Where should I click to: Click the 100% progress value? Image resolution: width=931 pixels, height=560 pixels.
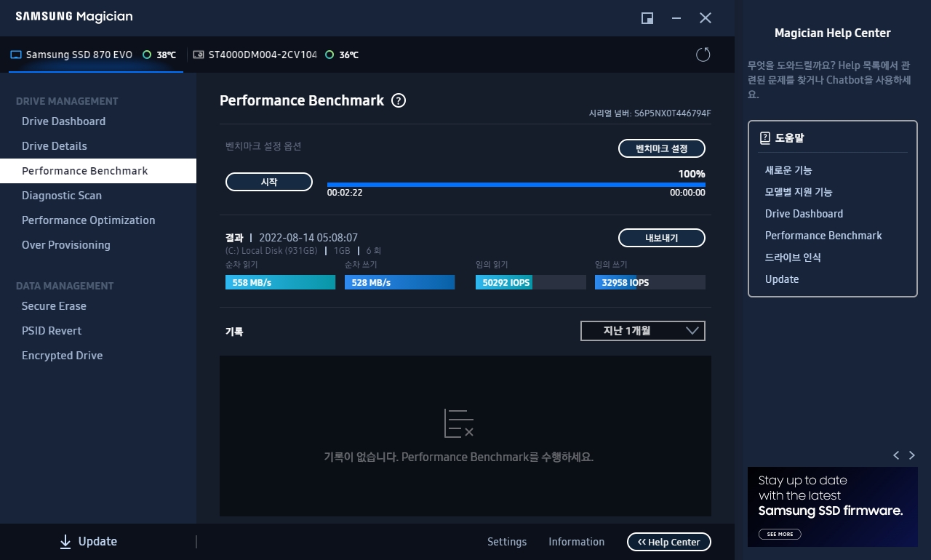pyautogui.click(x=691, y=174)
